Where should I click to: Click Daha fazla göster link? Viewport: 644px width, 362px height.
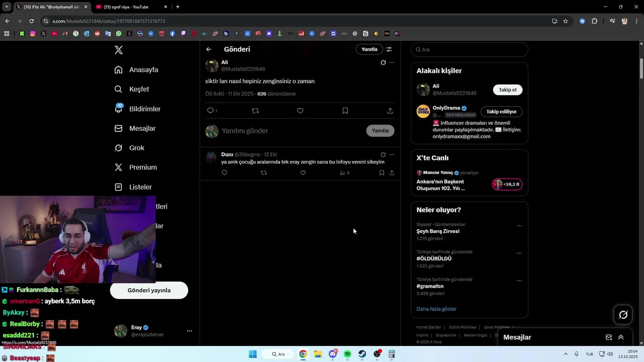(436, 309)
